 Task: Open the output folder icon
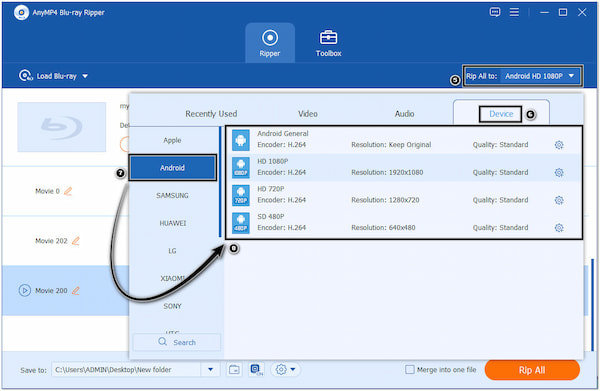tap(234, 370)
